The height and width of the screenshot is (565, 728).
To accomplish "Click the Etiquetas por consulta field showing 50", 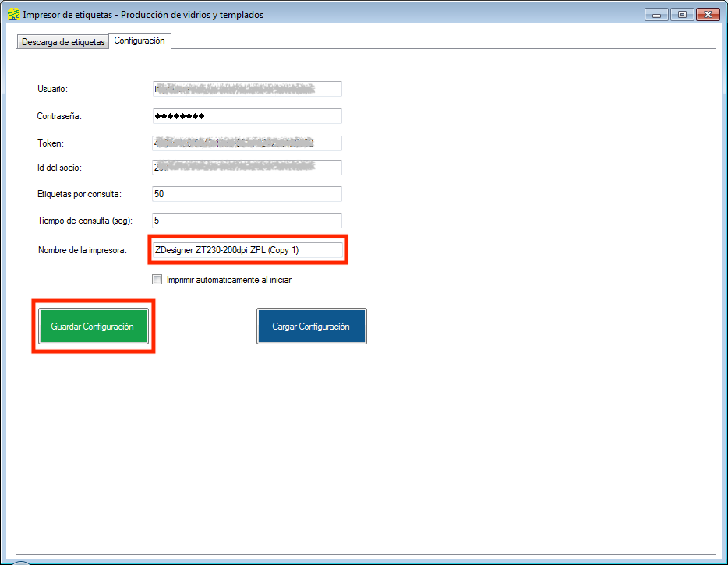I will (247, 193).
